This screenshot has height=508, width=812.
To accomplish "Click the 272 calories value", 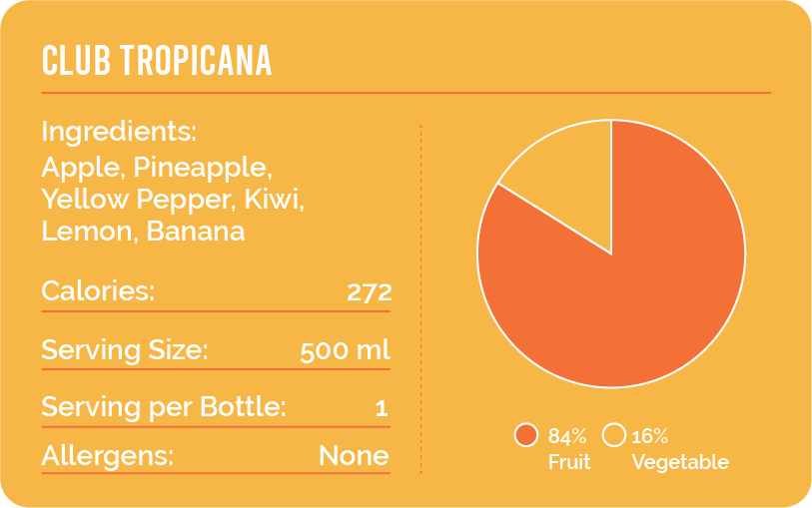I will coord(369,292).
